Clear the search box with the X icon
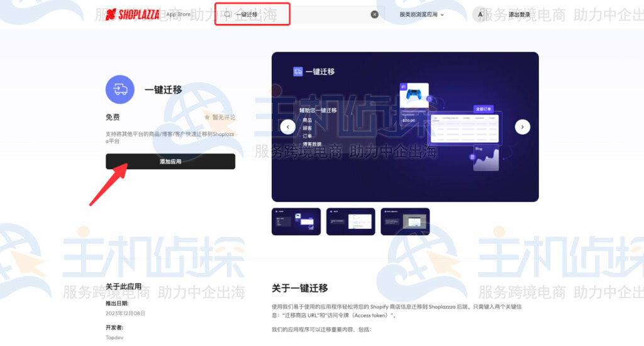 click(375, 14)
